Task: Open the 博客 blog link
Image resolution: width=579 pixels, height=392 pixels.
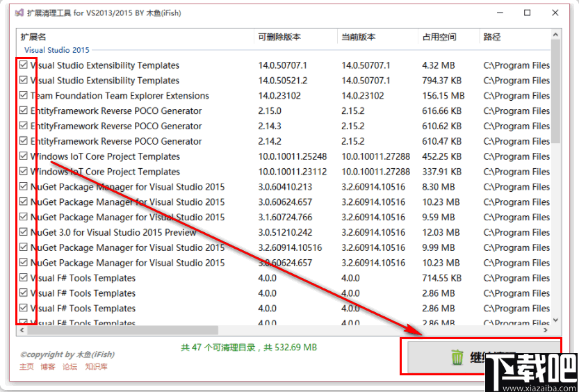Action: tap(48, 366)
